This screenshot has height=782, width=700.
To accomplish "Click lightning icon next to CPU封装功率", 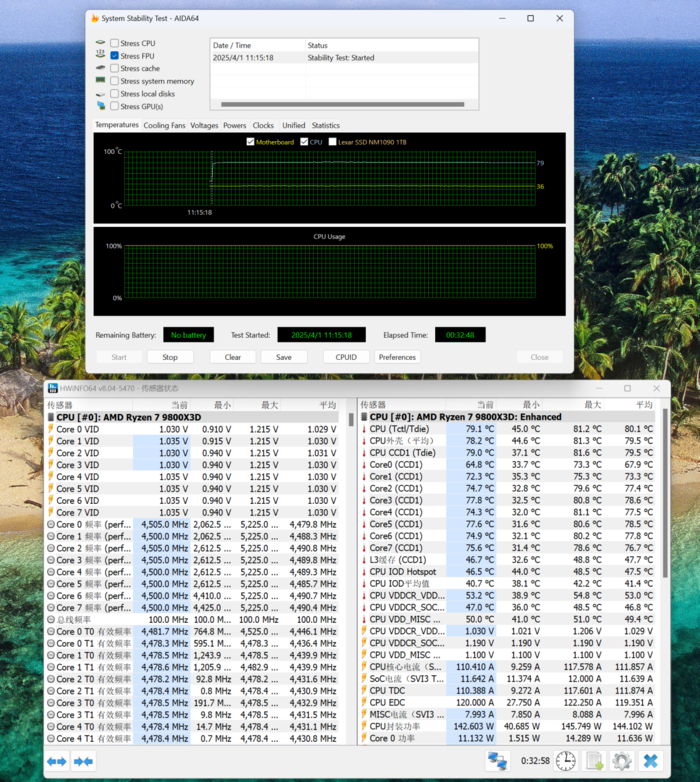I will pyautogui.click(x=364, y=727).
